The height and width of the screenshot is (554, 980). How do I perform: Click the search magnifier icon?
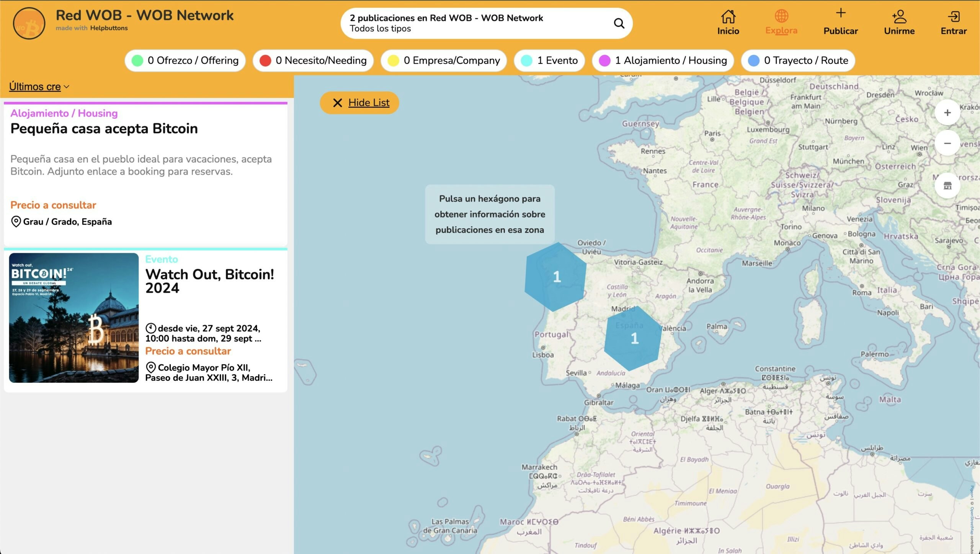coord(619,23)
